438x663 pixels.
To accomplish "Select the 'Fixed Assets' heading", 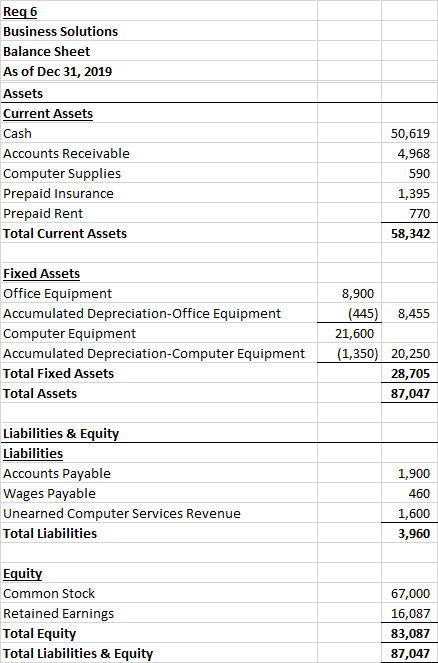I will tap(41, 274).
